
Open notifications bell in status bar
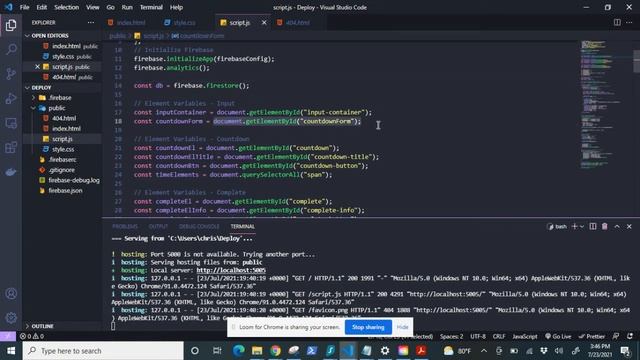pos(630,336)
